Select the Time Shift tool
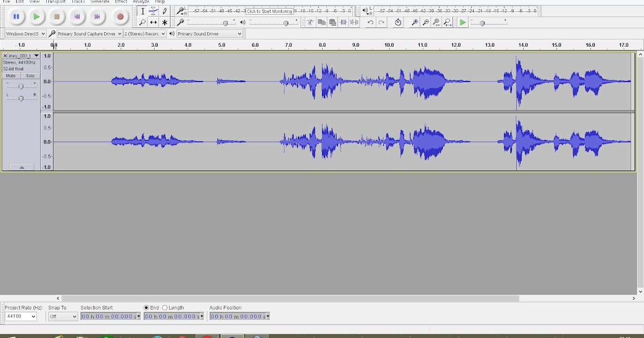The image size is (644, 338). coord(155,23)
